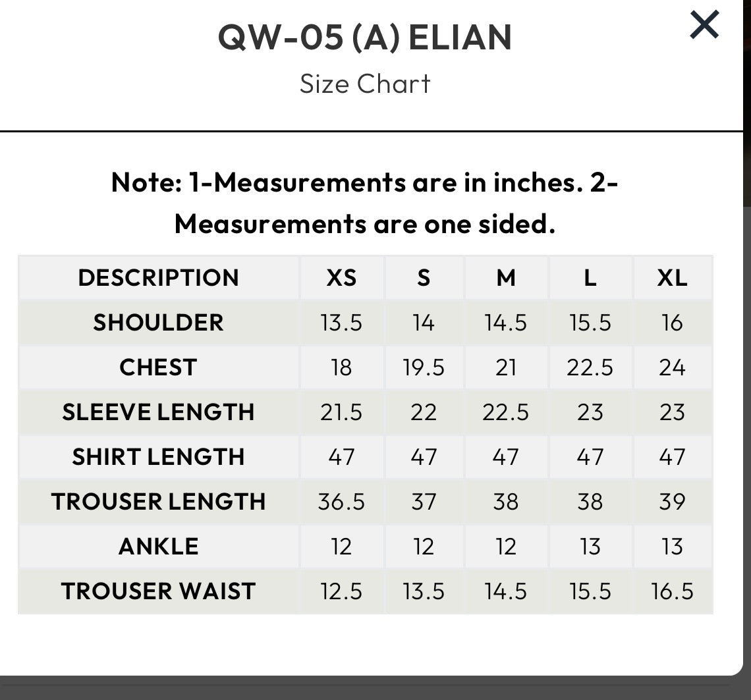Click the shoulder value for size XS
Image resolution: width=751 pixels, height=700 pixels.
(341, 323)
